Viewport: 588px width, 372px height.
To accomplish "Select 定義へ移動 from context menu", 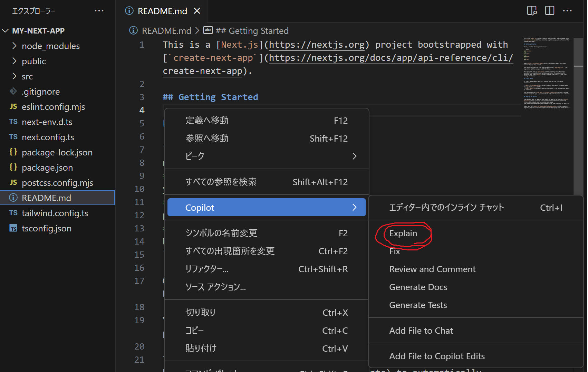I will click(x=267, y=121).
